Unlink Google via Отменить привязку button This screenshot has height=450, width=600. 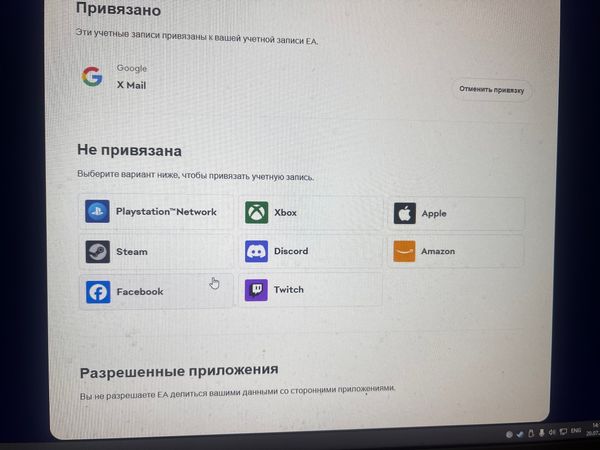[492, 90]
